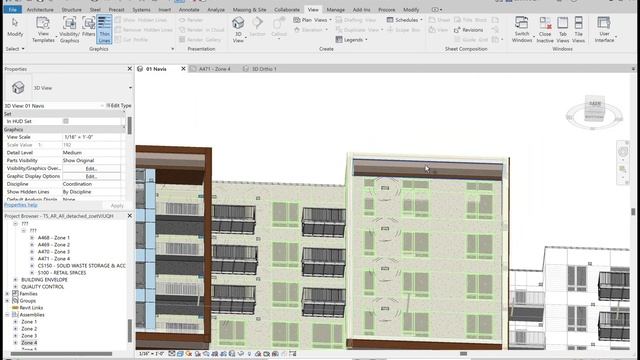Click the Properties panel vertical scrollbar
Viewport: 640px width, 360px height.
click(129, 126)
